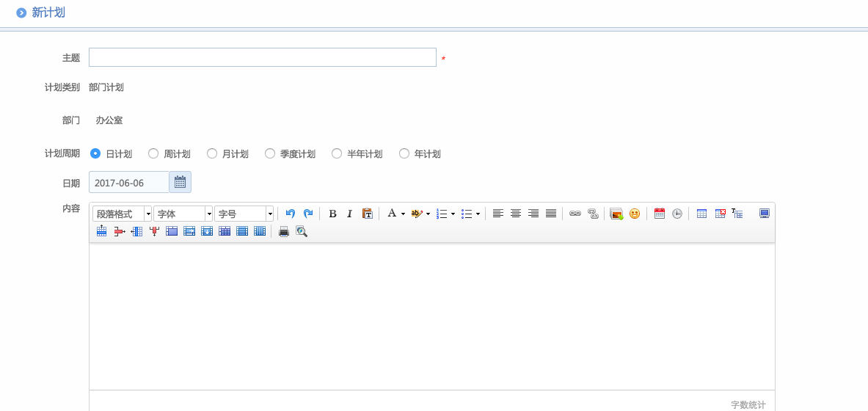
Task: Insert a hyperlink using the link icon
Action: [x=575, y=214]
